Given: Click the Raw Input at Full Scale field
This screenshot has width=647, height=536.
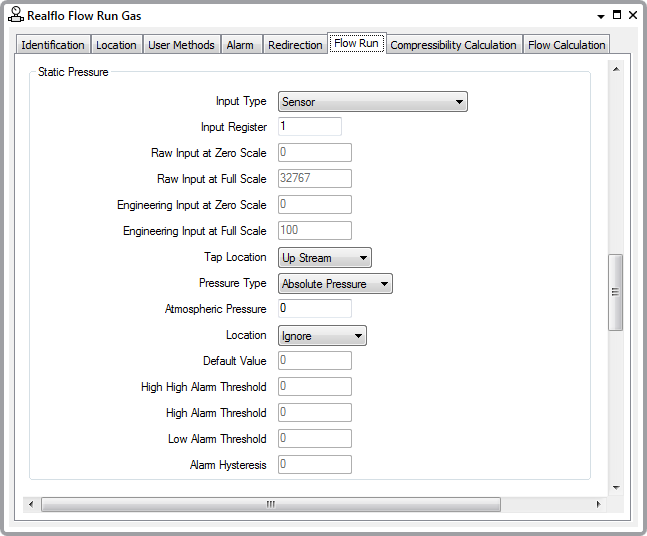Looking at the screenshot, I should (x=315, y=178).
